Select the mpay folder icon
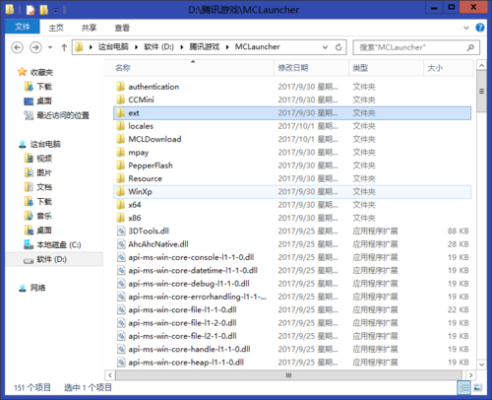 coord(121,152)
